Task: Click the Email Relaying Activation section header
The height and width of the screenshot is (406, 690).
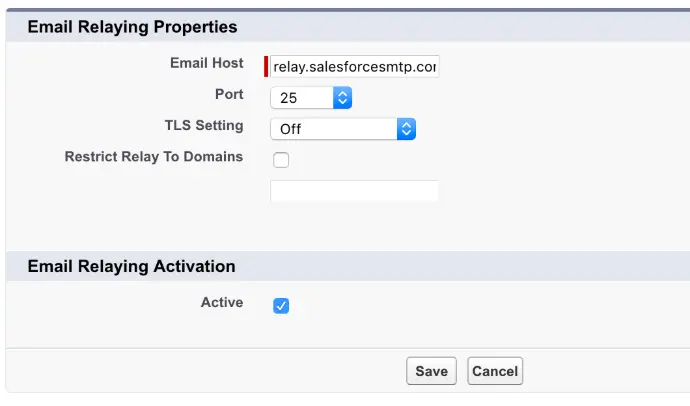Action: (x=132, y=266)
